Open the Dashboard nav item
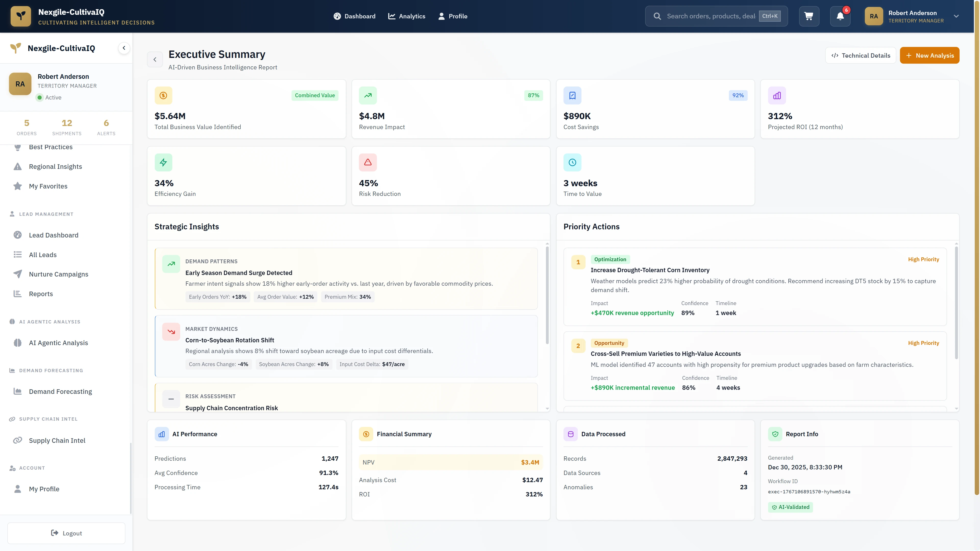The height and width of the screenshot is (551, 980). pos(354,16)
